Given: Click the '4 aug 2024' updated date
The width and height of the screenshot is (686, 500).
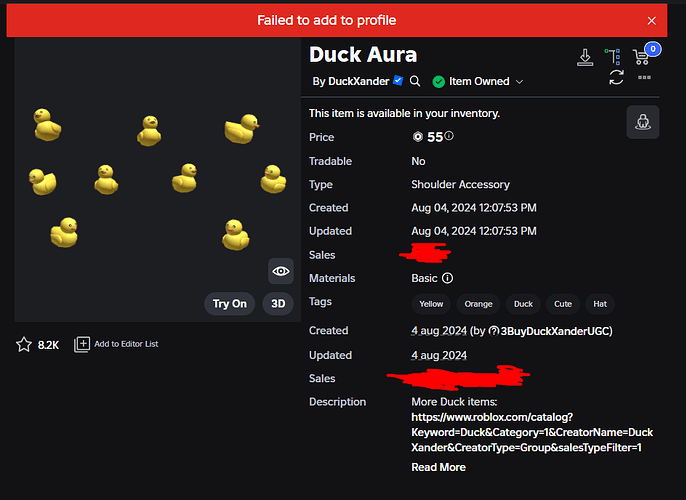Looking at the screenshot, I should pyautogui.click(x=439, y=355).
